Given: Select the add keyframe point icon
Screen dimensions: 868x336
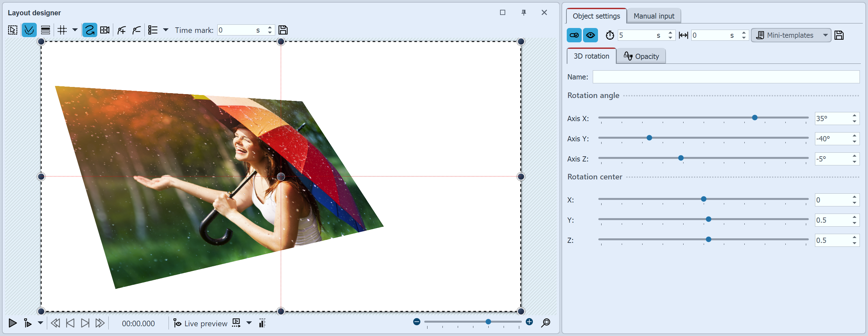Looking at the screenshot, I should [121, 30].
